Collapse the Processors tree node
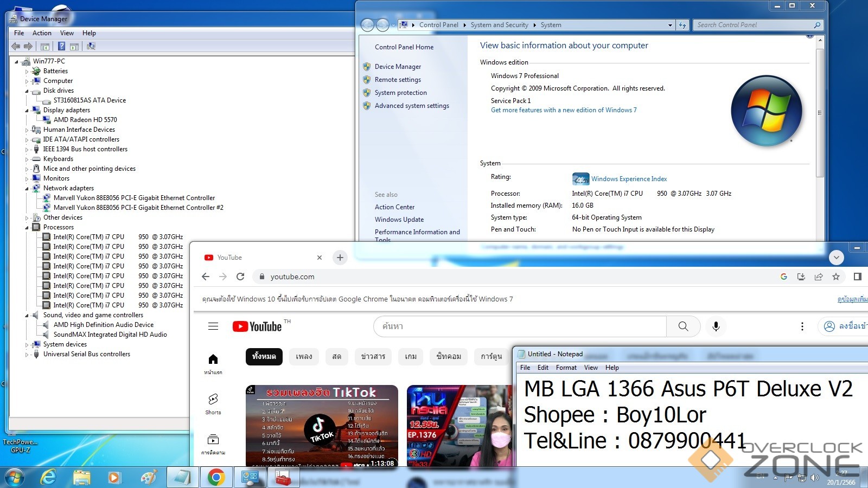 click(27, 228)
